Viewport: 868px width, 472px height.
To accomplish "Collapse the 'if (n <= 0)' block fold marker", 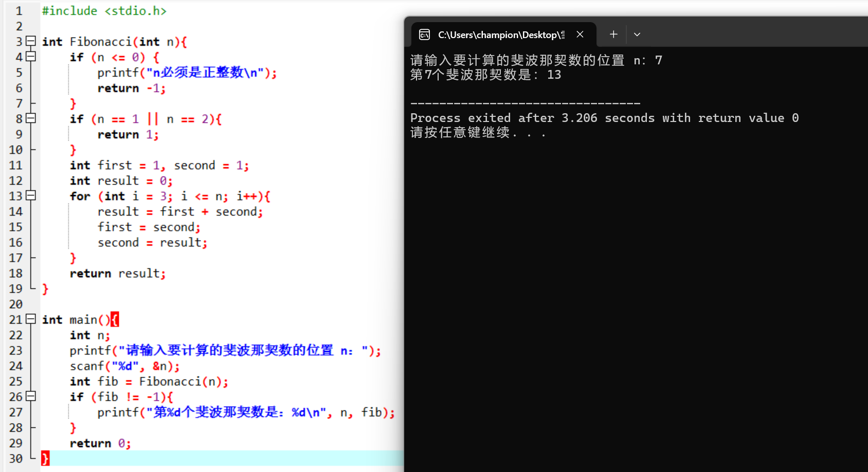I will coord(31,57).
